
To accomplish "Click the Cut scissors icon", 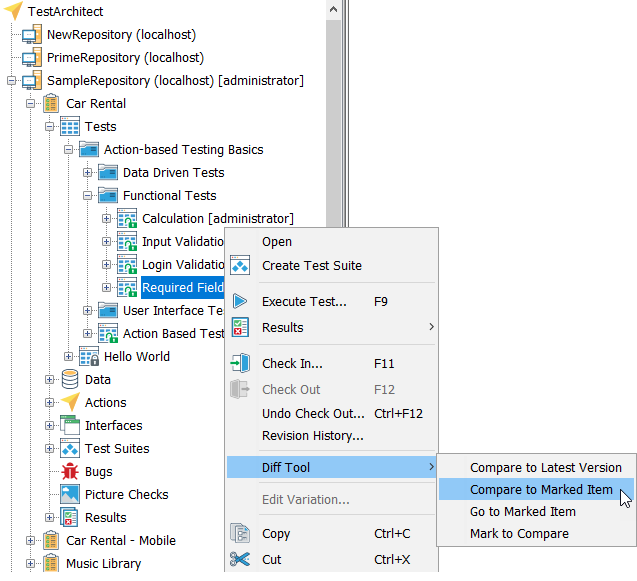I will coord(240,559).
